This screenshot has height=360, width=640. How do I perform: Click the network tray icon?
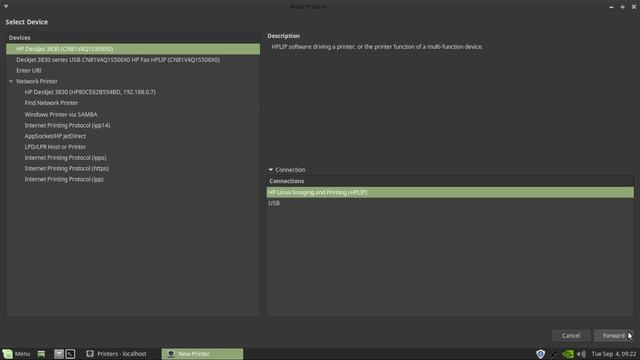(554, 354)
